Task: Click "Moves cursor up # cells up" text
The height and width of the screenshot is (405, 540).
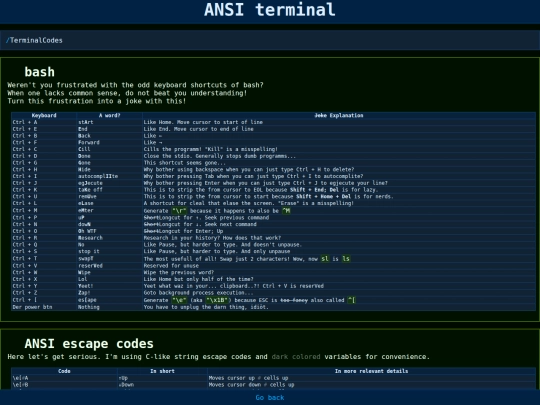Action: click(248, 378)
